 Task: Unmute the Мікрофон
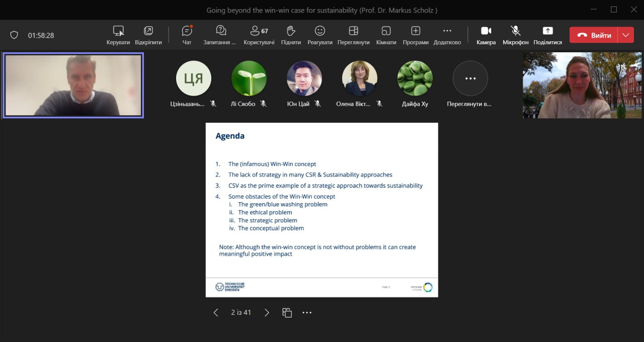[x=516, y=35]
